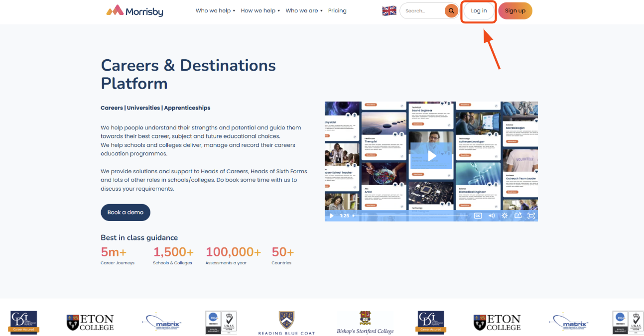Open the Pricing page

pyautogui.click(x=337, y=10)
